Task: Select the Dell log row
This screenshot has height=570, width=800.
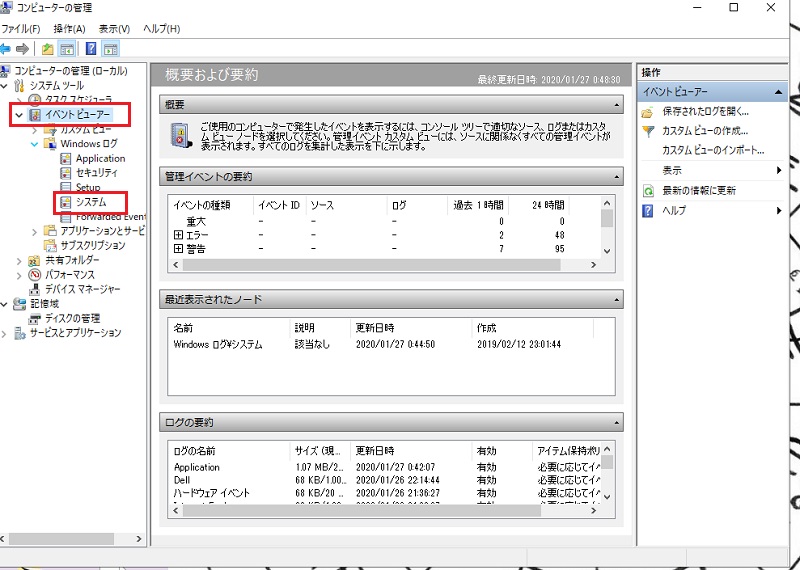Action: coord(386,480)
